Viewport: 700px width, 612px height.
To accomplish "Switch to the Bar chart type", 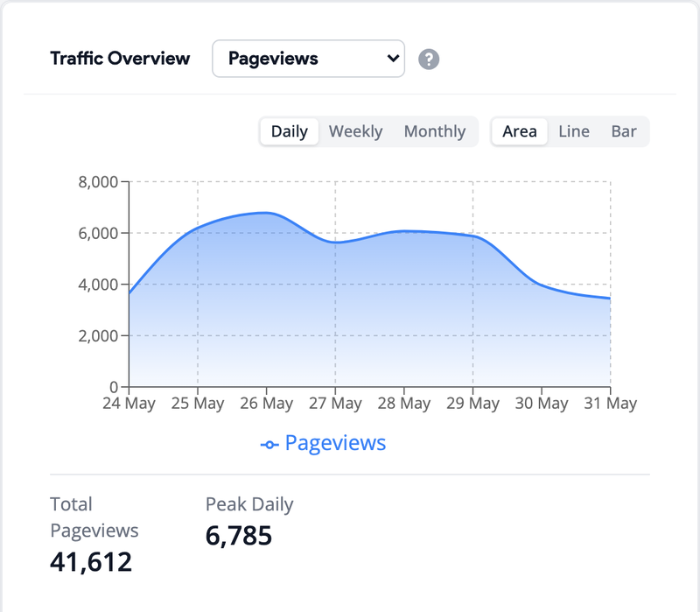I will pos(624,131).
